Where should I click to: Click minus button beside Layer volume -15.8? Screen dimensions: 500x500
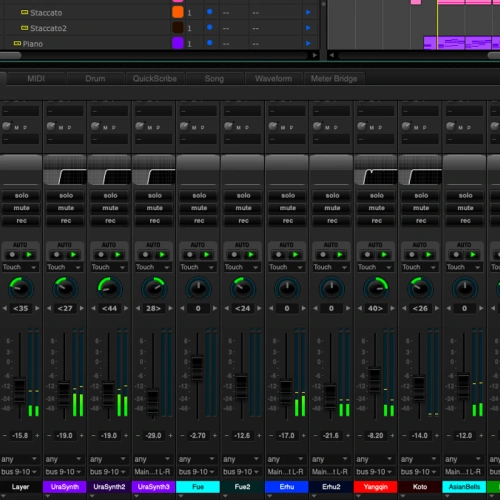5,436
